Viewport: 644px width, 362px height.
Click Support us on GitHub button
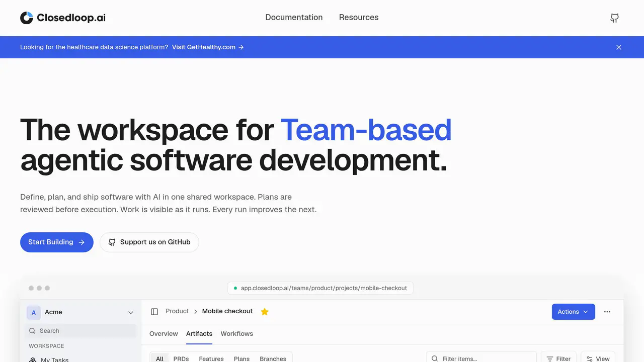(x=149, y=242)
